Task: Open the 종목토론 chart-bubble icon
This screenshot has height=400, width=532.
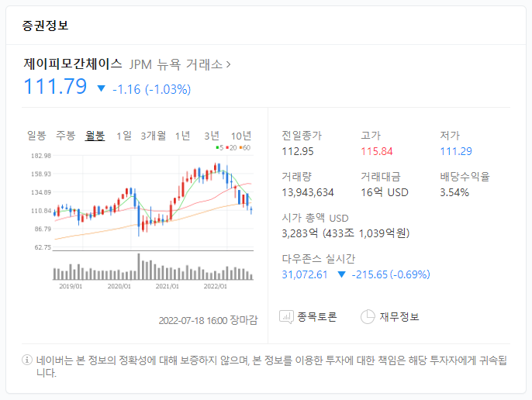Action: [286, 317]
